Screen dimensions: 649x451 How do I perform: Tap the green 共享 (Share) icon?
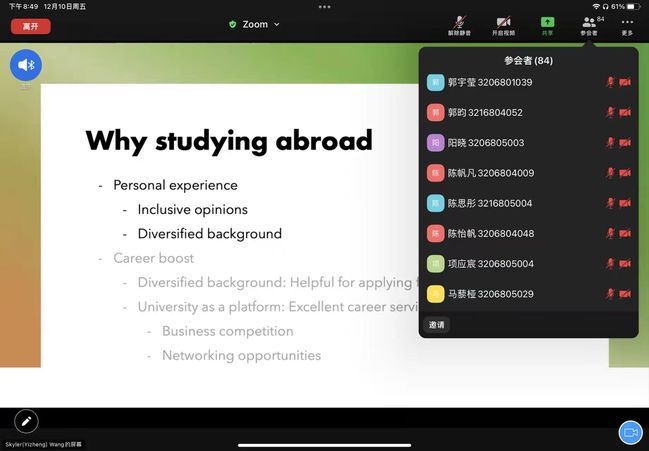click(x=547, y=24)
